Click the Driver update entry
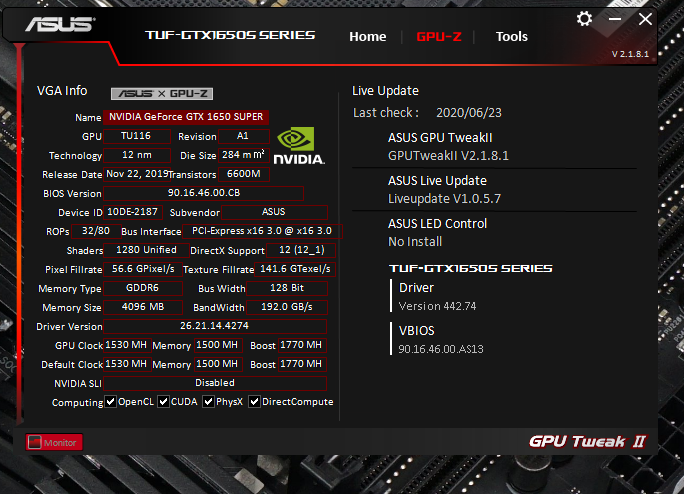Image resolution: width=684 pixels, height=494 pixels. [416, 288]
